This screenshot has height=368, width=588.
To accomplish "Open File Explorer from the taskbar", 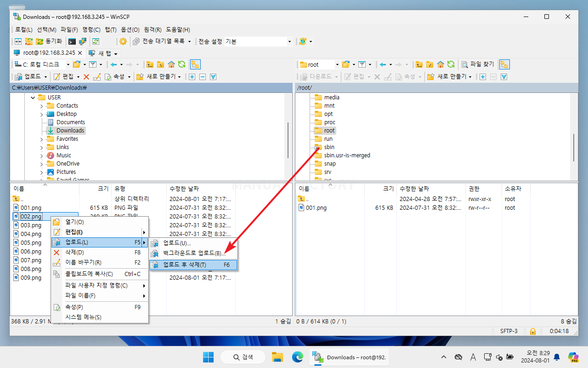I will [x=277, y=357].
